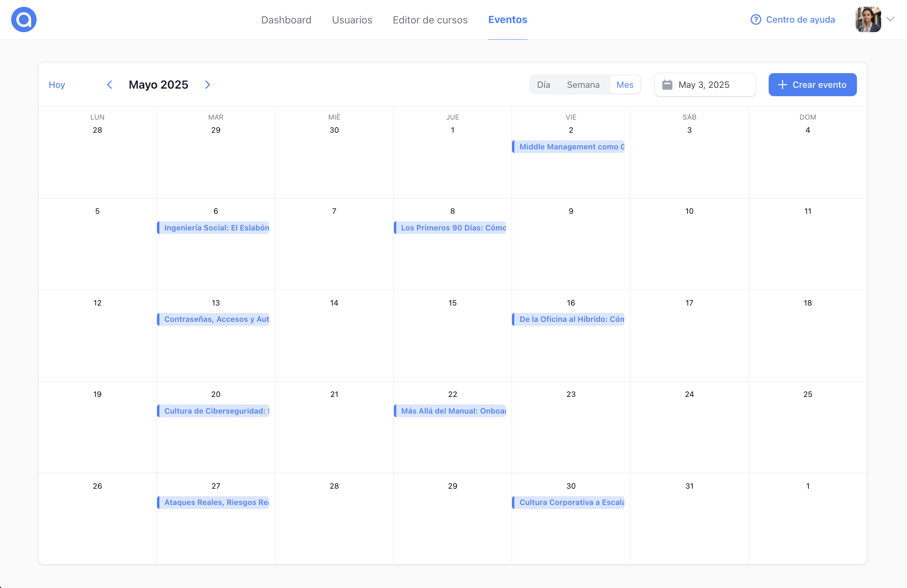Switch calendar to Semana view

583,85
